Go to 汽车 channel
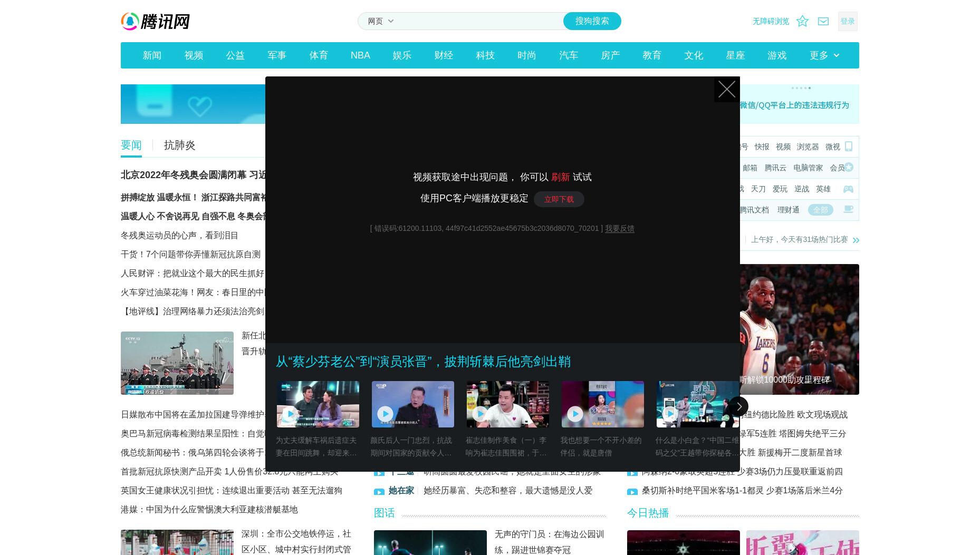 click(569, 55)
